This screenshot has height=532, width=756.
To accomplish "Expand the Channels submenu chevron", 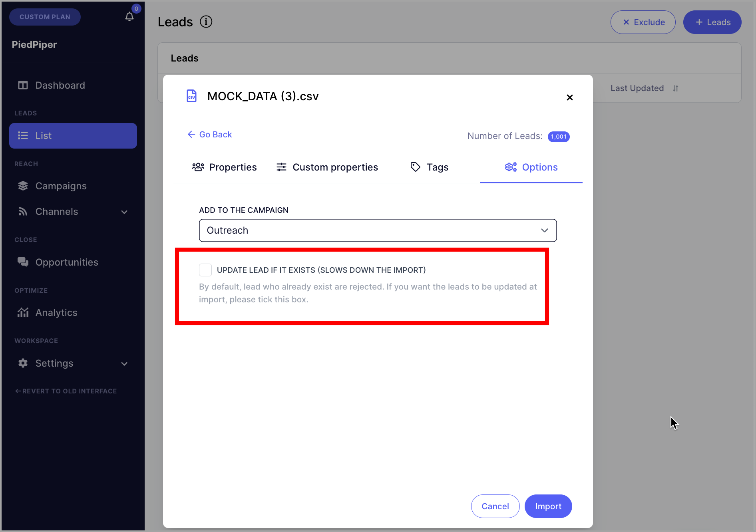I will point(124,212).
